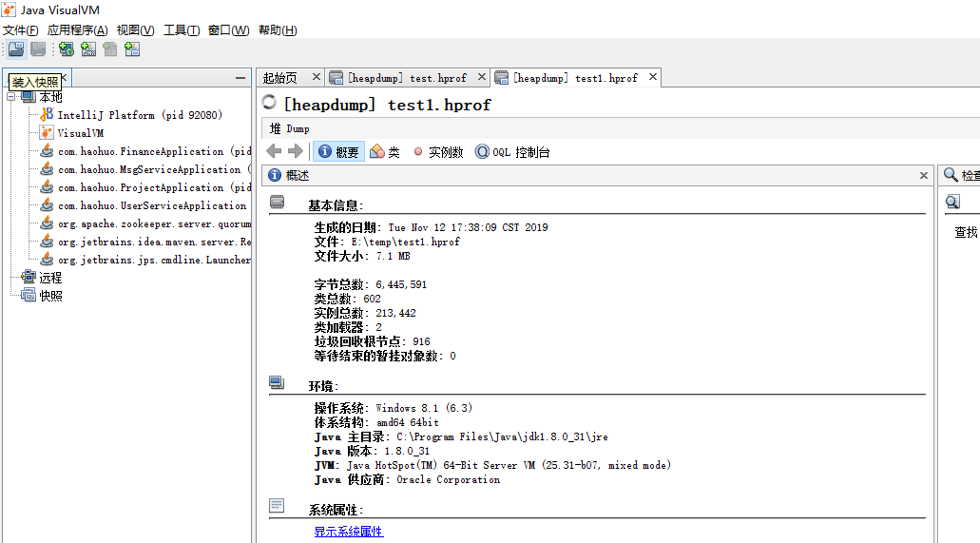
Task: Switch to the 实例数 instances view
Action: 438,152
